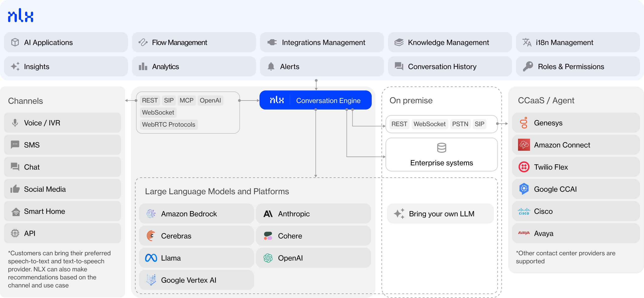Image resolution: width=644 pixels, height=298 pixels.
Task: Click the Llama Meta logo icon
Action: click(151, 258)
